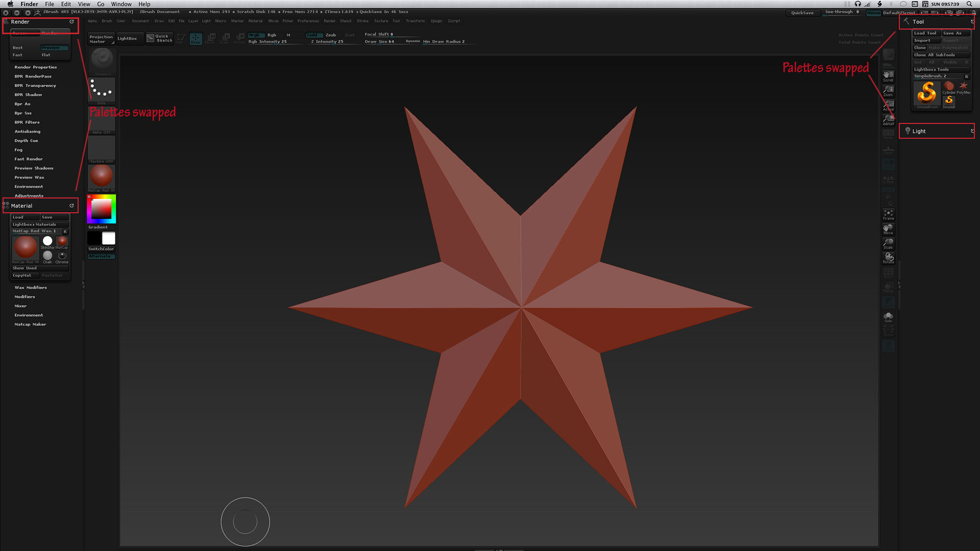Image resolution: width=980 pixels, height=551 pixels.
Task: Click the QuickSave button
Action: pyautogui.click(x=802, y=12)
